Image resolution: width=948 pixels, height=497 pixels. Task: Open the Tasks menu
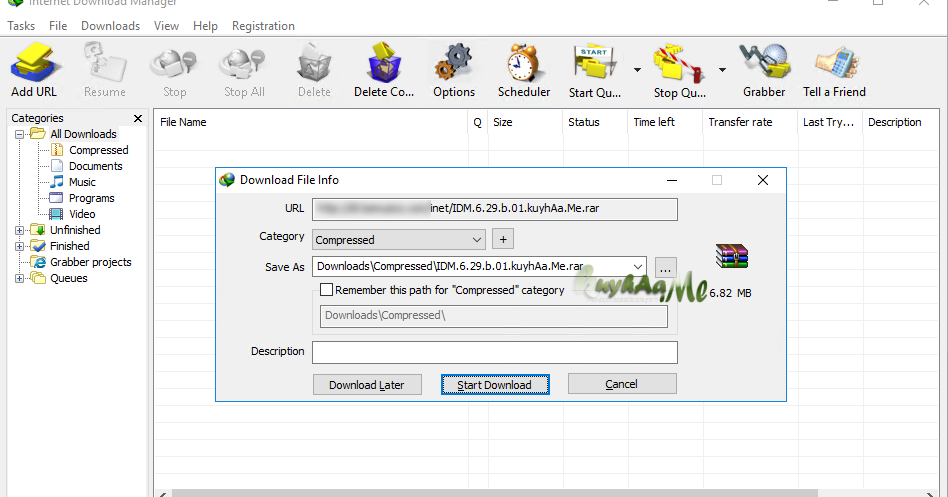click(x=21, y=26)
